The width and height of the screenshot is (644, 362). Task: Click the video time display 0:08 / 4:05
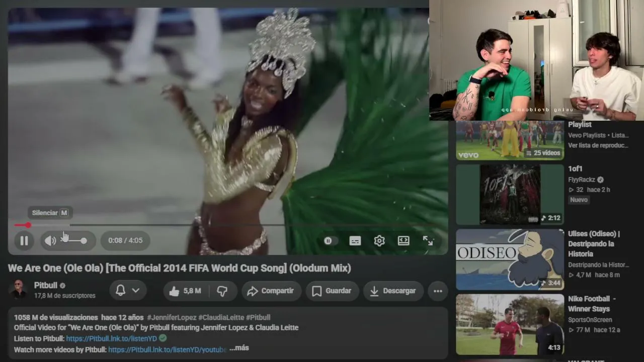pos(125,240)
